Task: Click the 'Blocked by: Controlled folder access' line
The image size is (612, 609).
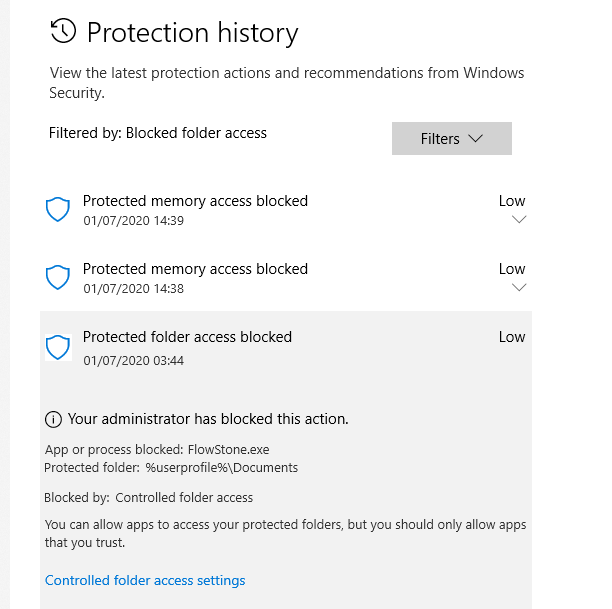Action: coord(149,497)
